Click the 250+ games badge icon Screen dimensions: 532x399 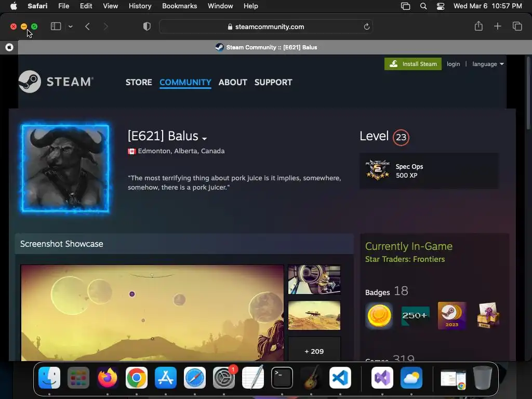tap(416, 316)
